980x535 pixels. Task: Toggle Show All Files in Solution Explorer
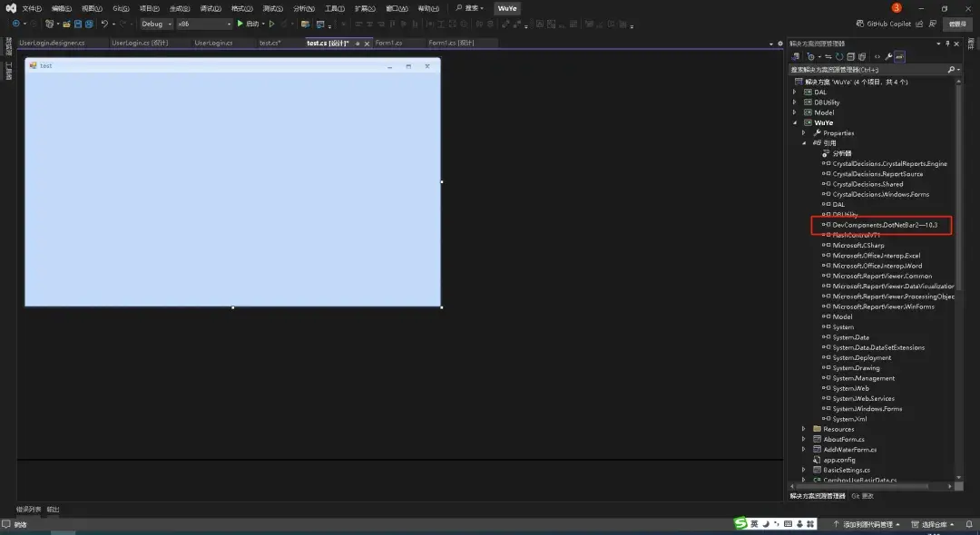coord(862,56)
